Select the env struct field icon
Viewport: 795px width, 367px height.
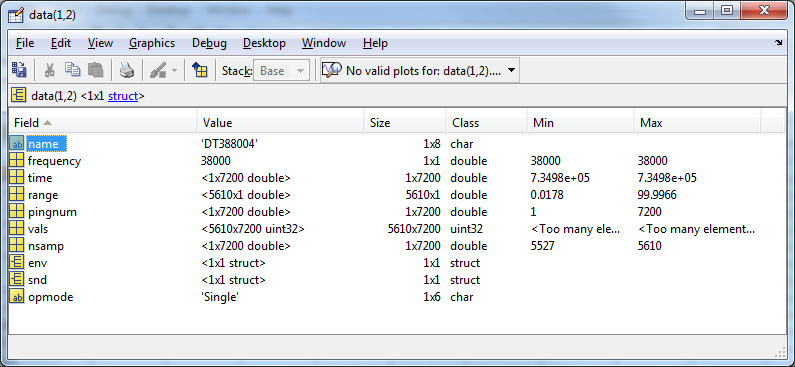[16, 263]
